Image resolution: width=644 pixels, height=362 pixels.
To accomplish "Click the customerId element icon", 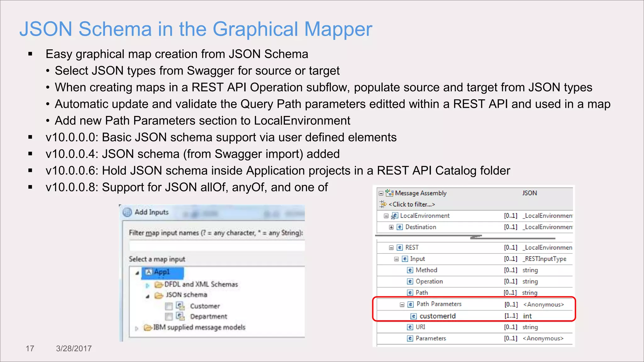I will coord(414,316).
